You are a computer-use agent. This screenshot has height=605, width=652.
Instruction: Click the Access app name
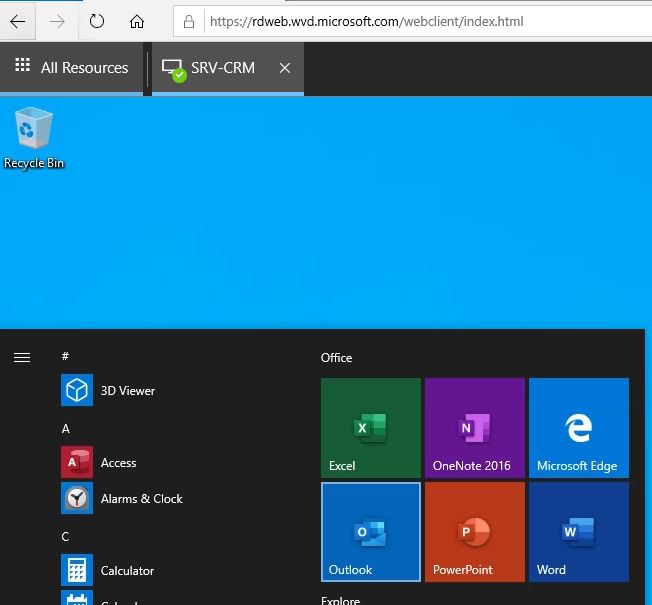[119, 463]
